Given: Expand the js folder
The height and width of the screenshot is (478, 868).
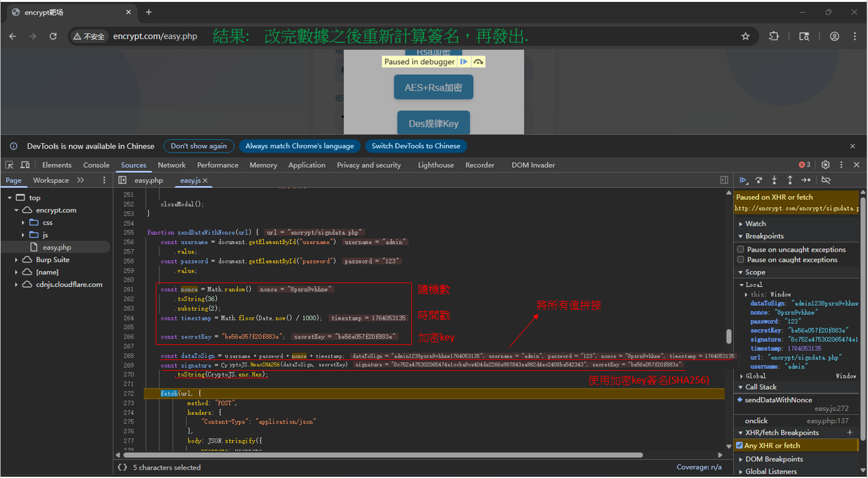Looking at the screenshot, I should coord(23,235).
